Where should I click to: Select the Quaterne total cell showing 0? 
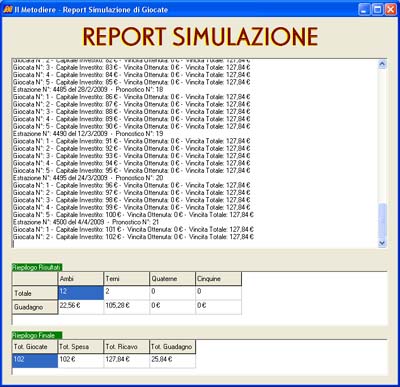point(172,293)
